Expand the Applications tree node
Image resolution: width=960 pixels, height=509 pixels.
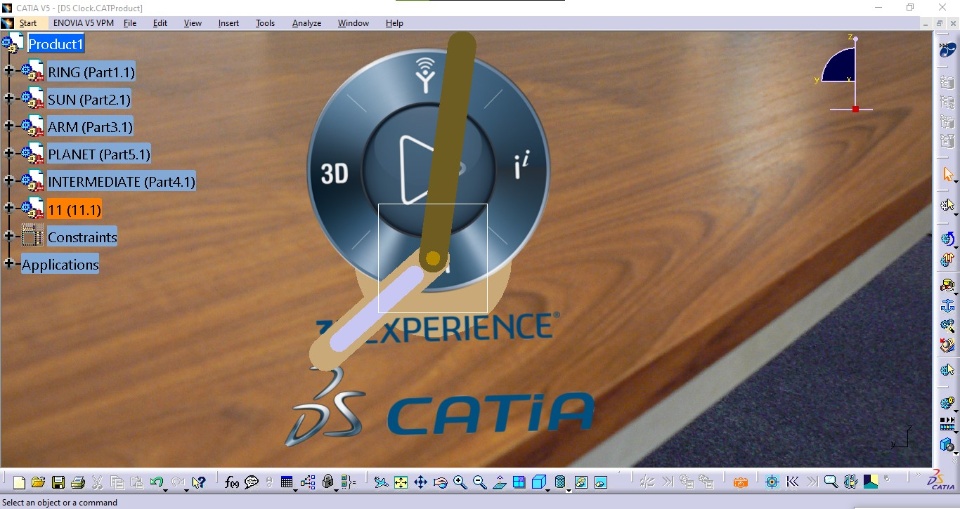point(9,263)
